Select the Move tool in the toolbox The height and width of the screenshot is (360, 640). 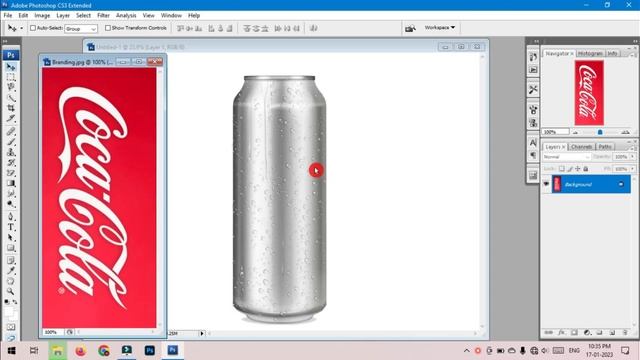coord(11,67)
